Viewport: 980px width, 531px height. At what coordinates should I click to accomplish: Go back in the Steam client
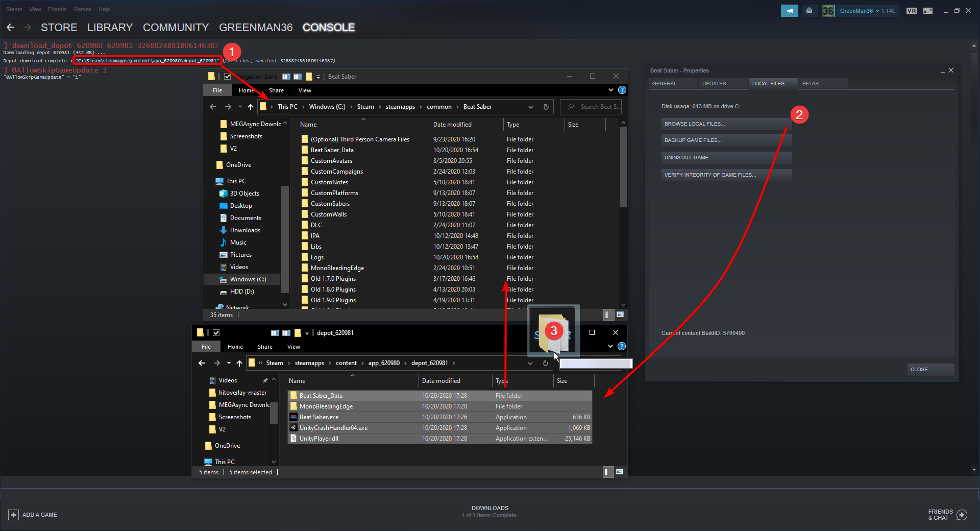[11, 27]
